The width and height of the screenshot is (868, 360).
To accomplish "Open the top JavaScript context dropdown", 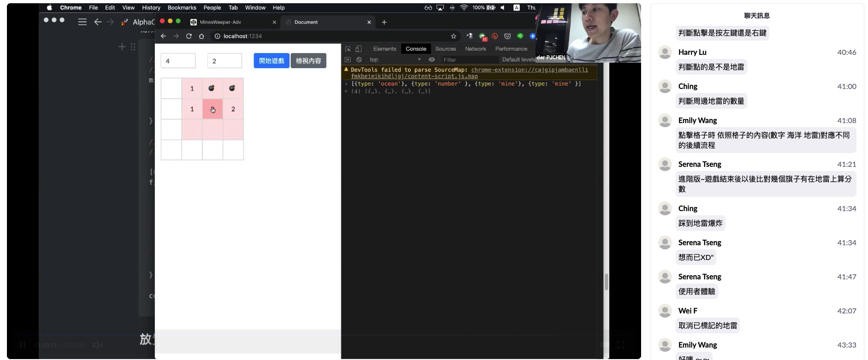I will click(395, 59).
